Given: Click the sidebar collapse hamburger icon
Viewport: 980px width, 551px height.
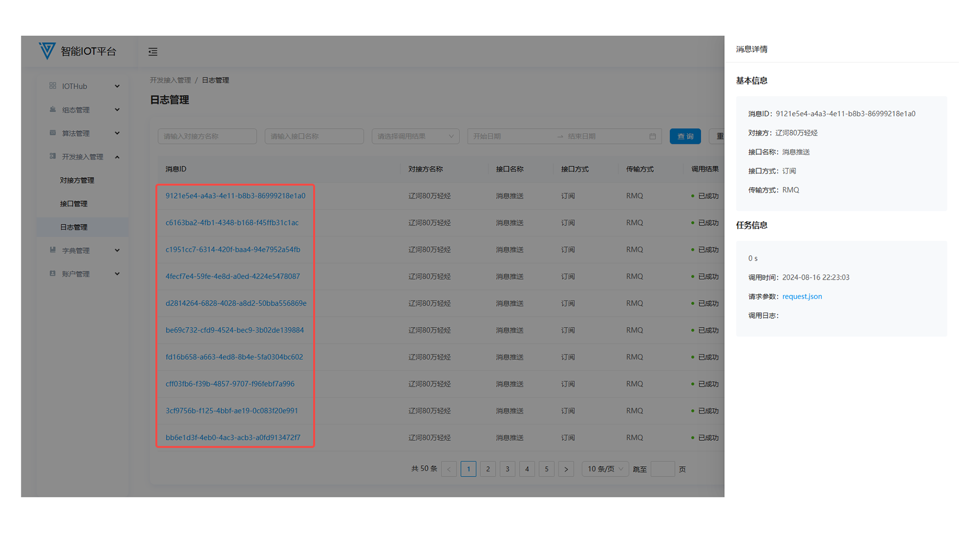Looking at the screenshot, I should point(153,52).
